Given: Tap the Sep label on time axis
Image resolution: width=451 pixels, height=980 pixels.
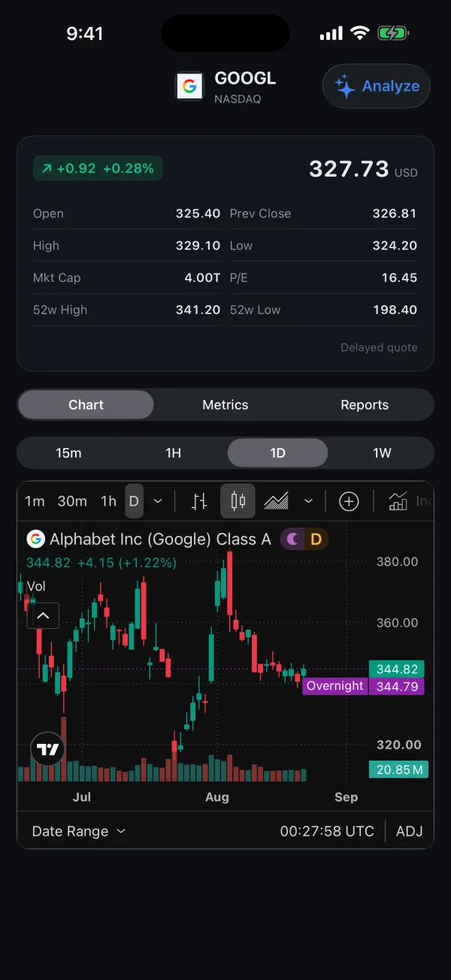Looking at the screenshot, I should pyautogui.click(x=346, y=797).
